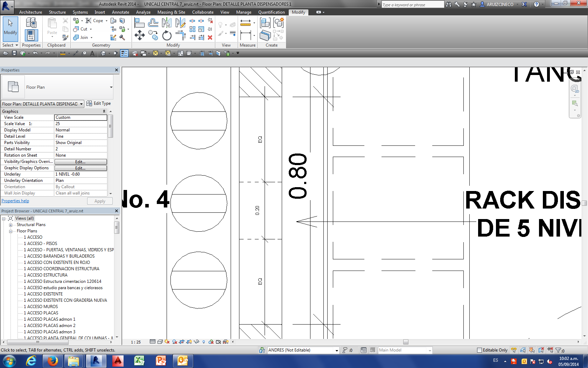Select Mirror - Pick Axis tool

click(x=167, y=23)
